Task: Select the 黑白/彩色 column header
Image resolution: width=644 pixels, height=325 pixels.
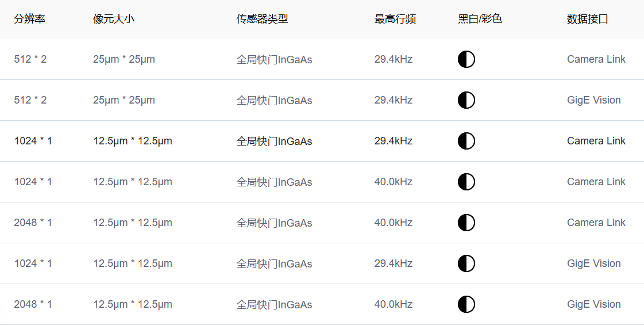Action: (480, 19)
